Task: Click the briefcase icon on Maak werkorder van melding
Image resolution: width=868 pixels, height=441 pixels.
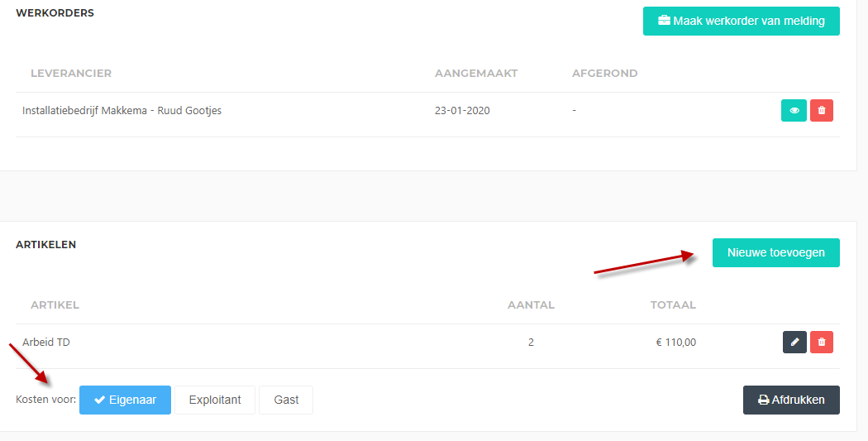Action: [664, 21]
